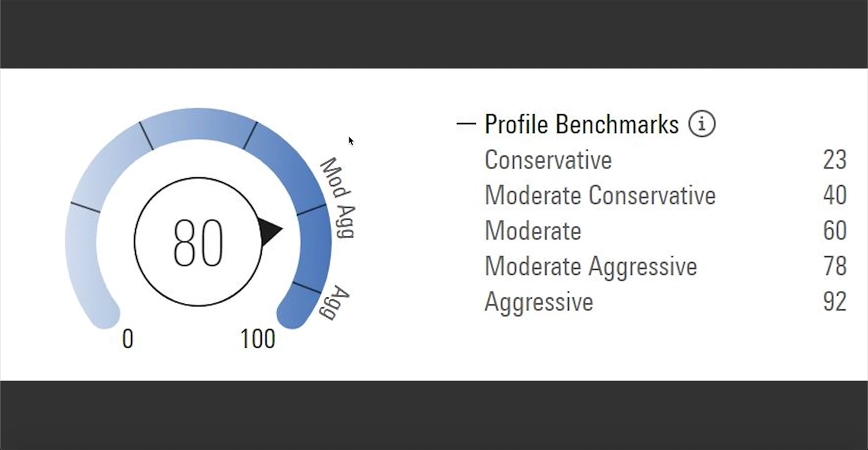Click the Profile Benchmarks heading
The width and height of the screenshot is (868, 450).
pyautogui.click(x=581, y=124)
